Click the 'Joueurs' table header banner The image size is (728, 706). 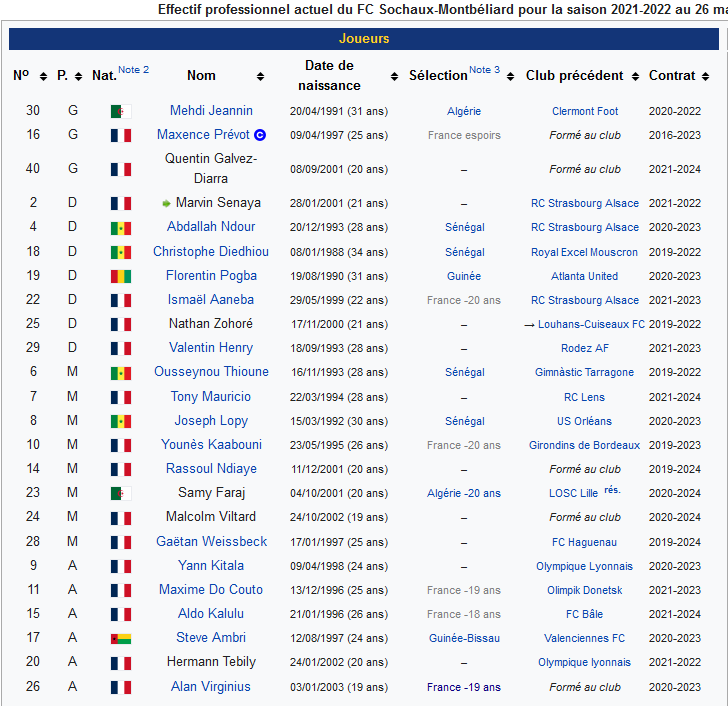pos(364,39)
